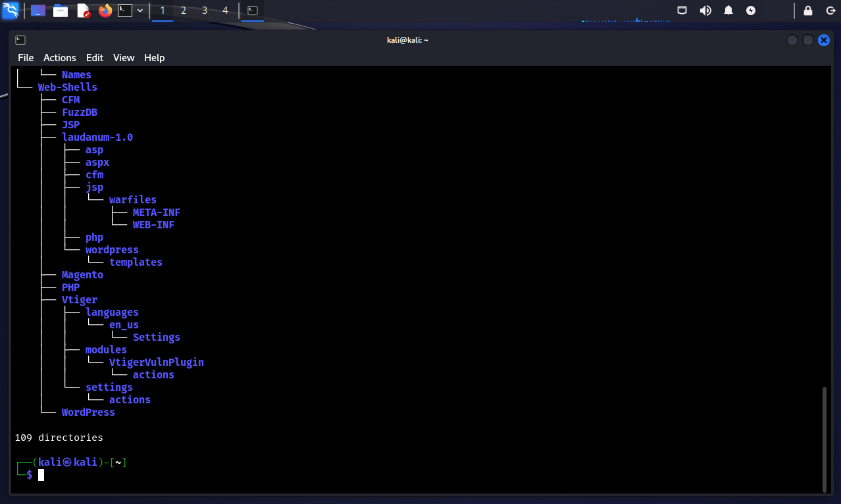841x504 pixels.
Task: Launch Firefox from the top panel
Action: [x=105, y=11]
